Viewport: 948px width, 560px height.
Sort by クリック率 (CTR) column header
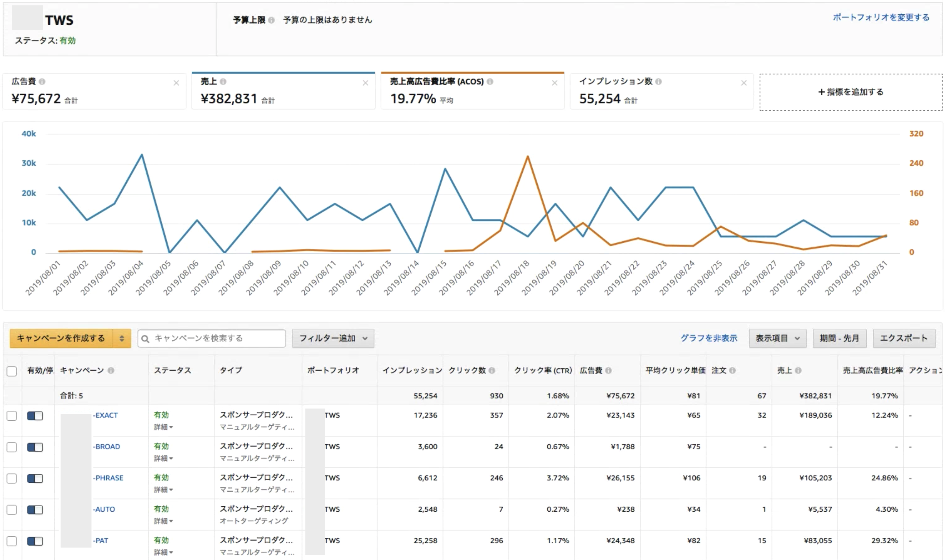click(543, 371)
